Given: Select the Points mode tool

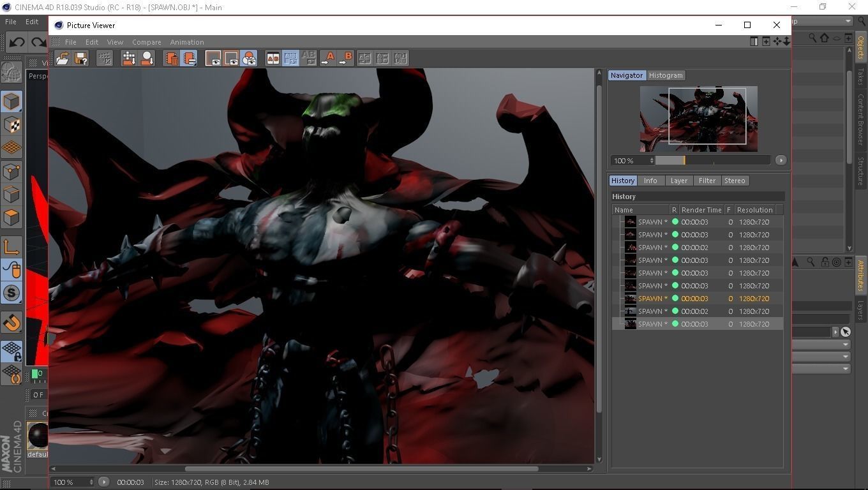Looking at the screenshot, I should click(x=11, y=171).
